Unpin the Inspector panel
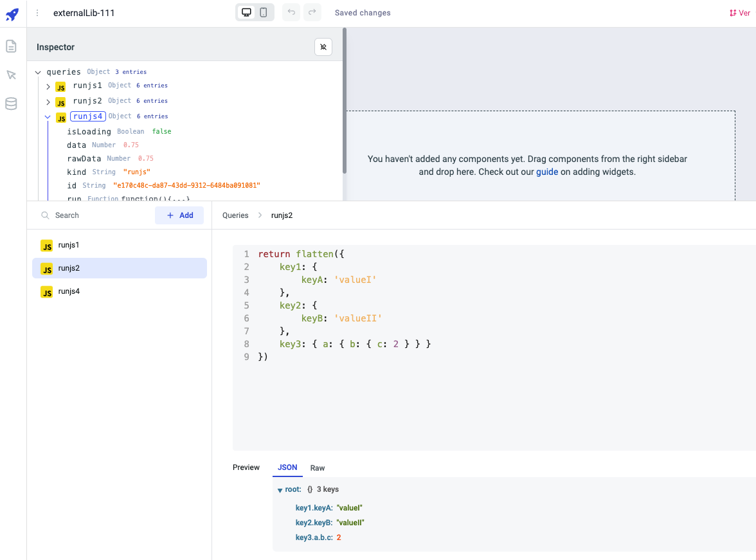The width and height of the screenshot is (756, 560). [x=323, y=47]
